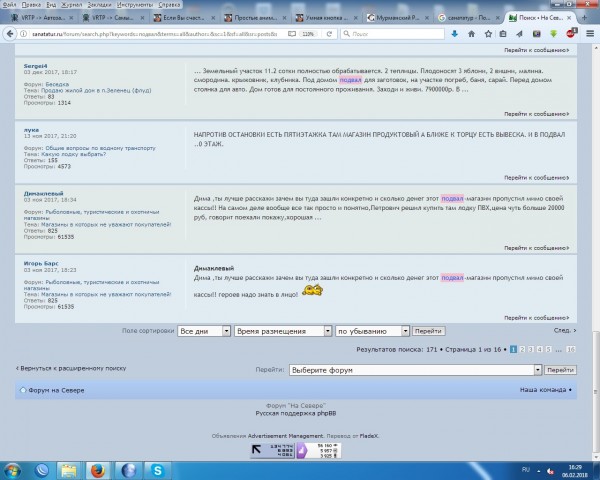
Task: Click the home icon beside Форум на Севере
Action: tap(23, 390)
